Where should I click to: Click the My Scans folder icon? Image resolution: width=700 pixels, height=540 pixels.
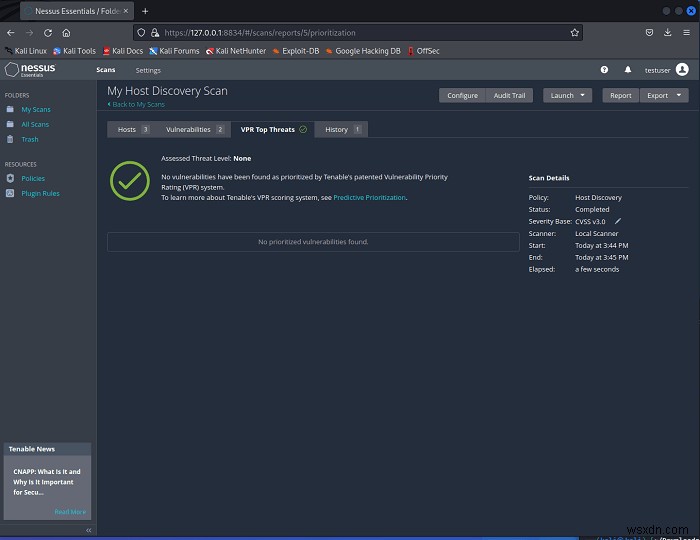10,109
